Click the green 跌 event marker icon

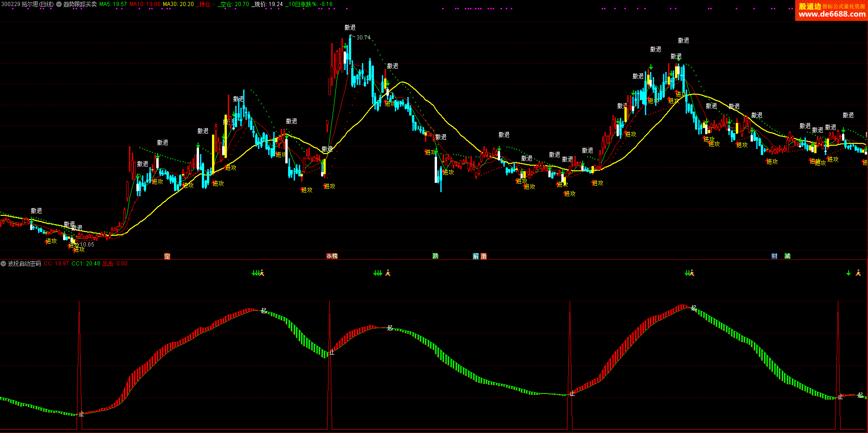coord(436,256)
